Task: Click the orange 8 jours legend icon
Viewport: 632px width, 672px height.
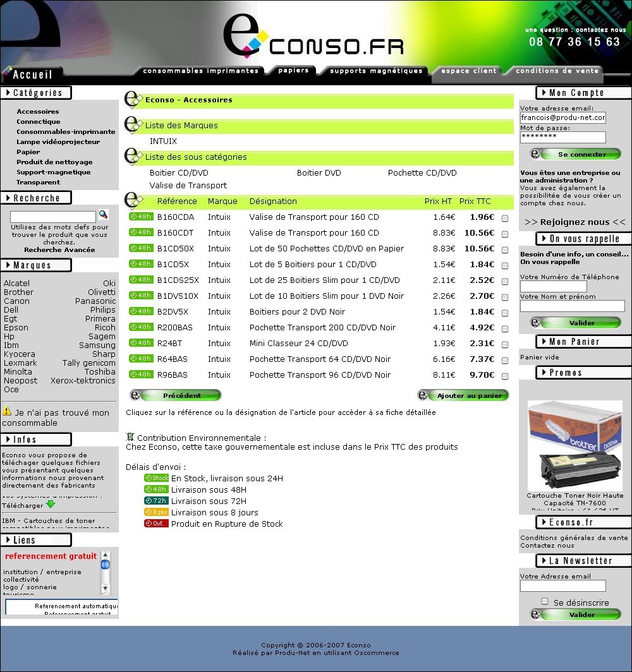Action: coord(156,512)
